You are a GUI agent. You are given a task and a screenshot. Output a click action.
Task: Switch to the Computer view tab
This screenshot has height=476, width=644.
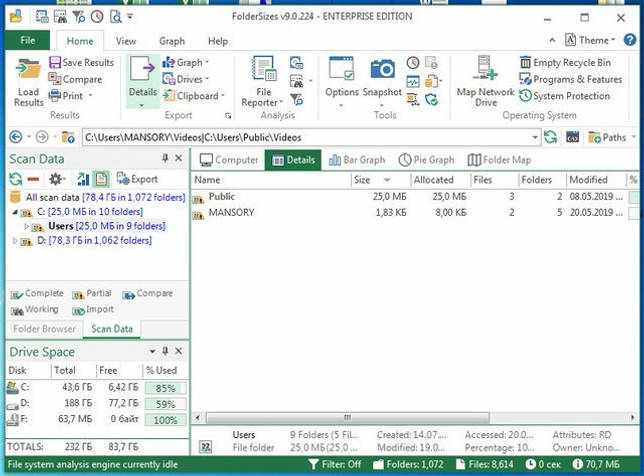tap(229, 160)
